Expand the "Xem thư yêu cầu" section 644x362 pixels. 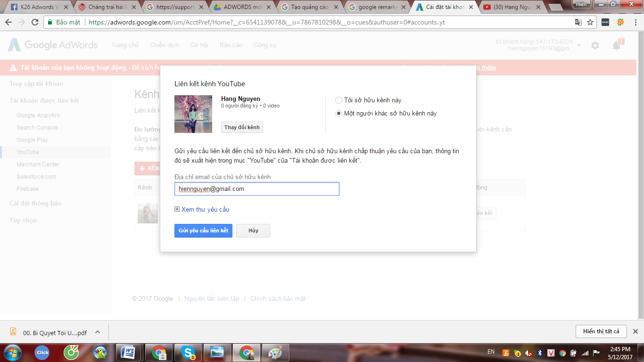pos(202,209)
